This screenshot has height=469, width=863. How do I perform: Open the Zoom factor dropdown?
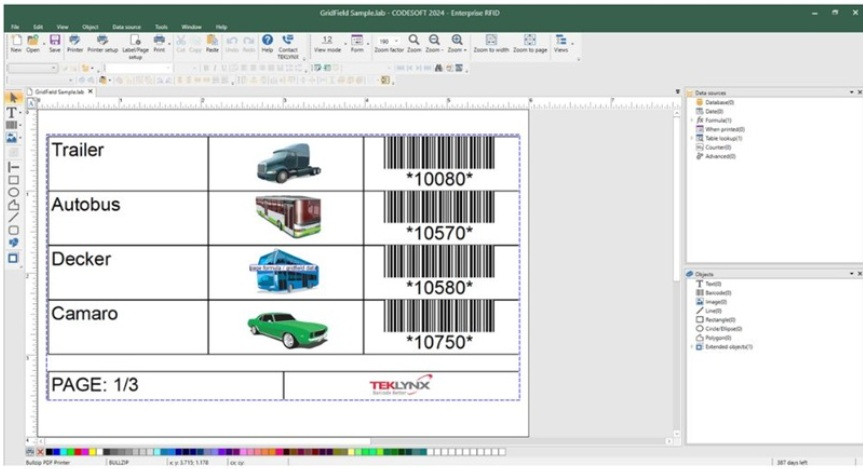[x=396, y=41]
